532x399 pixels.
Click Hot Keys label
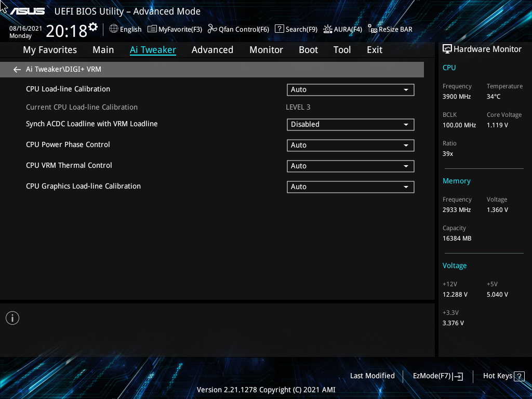(x=497, y=376)
